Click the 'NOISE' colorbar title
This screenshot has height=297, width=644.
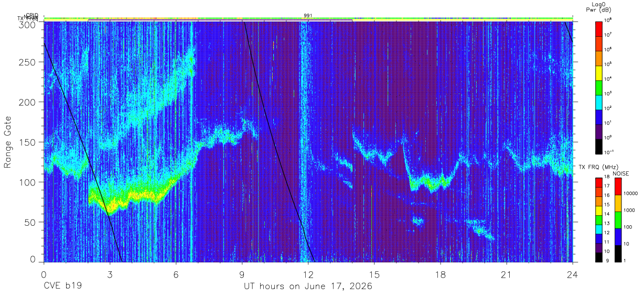click(x=621, y=173)
